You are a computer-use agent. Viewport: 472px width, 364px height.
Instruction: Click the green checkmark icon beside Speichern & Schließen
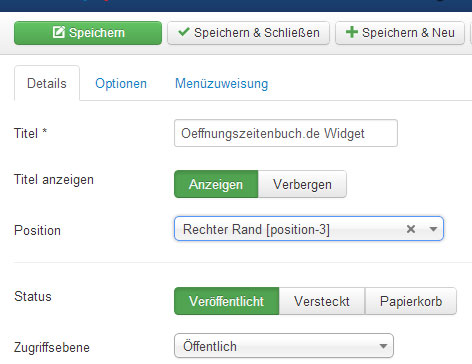tap(184, 32)
